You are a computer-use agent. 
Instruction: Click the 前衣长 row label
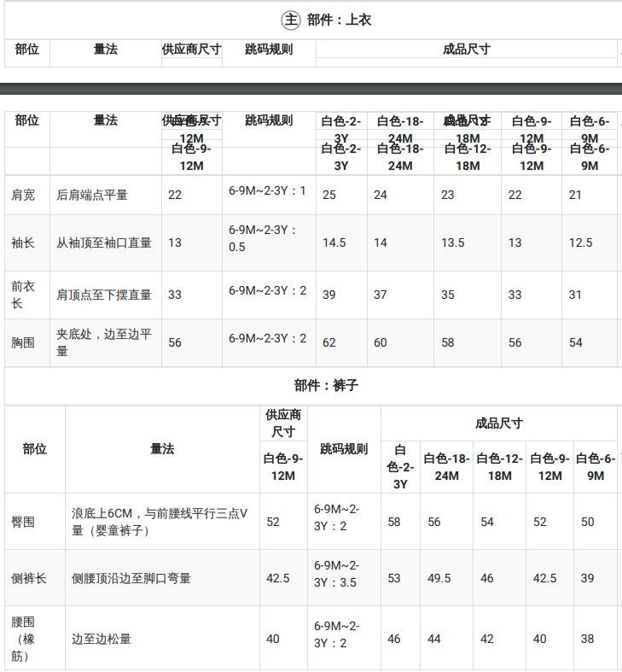23,295
